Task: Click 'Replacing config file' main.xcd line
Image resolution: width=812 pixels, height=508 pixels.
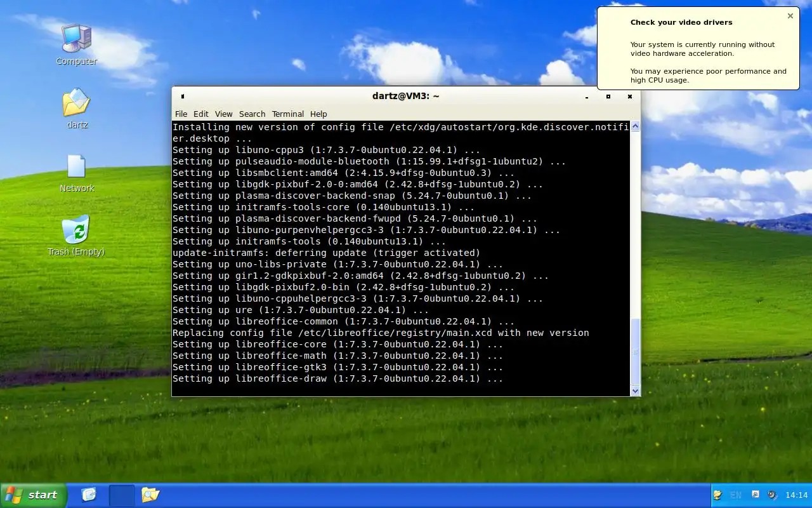Action: point(381,333)
